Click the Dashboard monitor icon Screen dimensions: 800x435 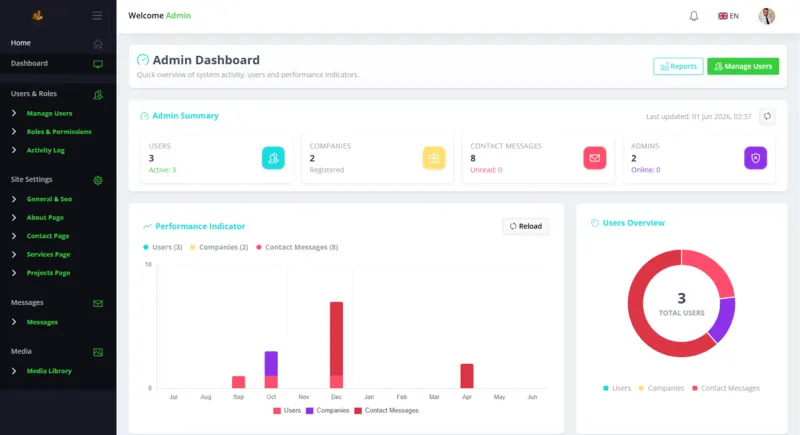point(98,64)
